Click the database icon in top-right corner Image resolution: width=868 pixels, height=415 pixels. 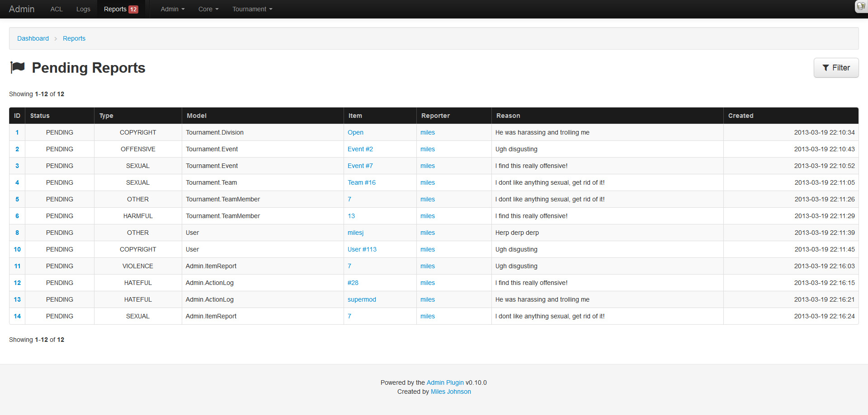coord(861,6)
